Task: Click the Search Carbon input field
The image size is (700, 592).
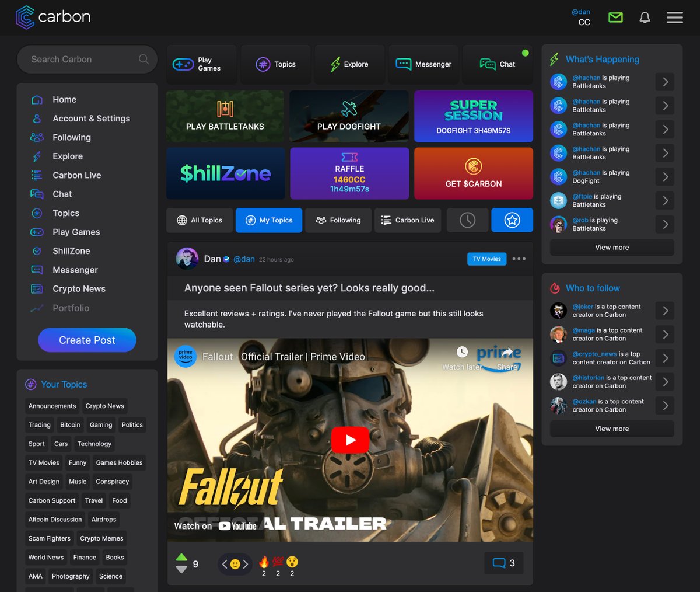Action: pos(87,60)
